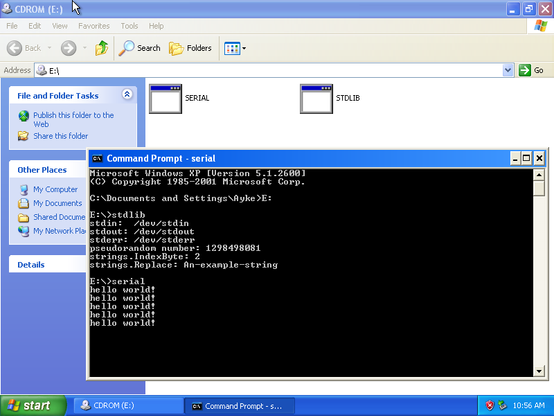Open the Help menu

156,26
